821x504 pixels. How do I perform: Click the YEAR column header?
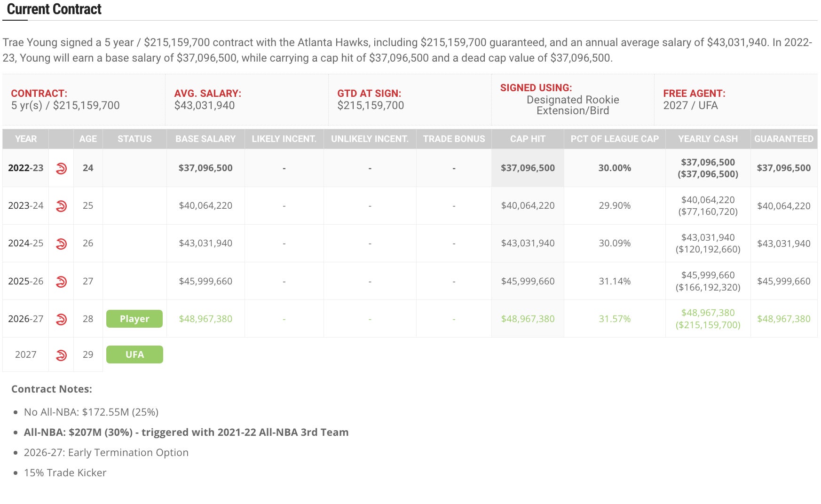pos(26,139)
